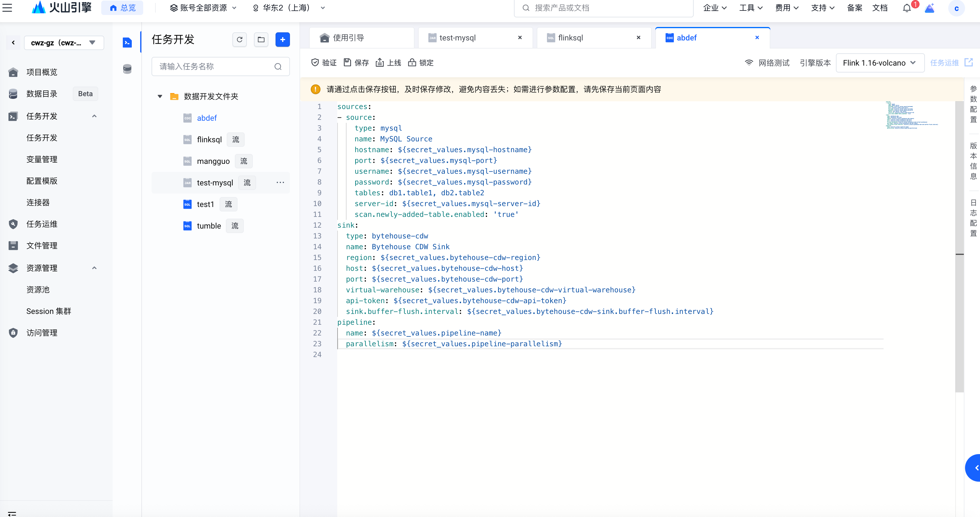This screenshot has width=980, height=517.
Task: Open the Flink 1.16-volcano engine version dropdown
Action: (880, 63)
